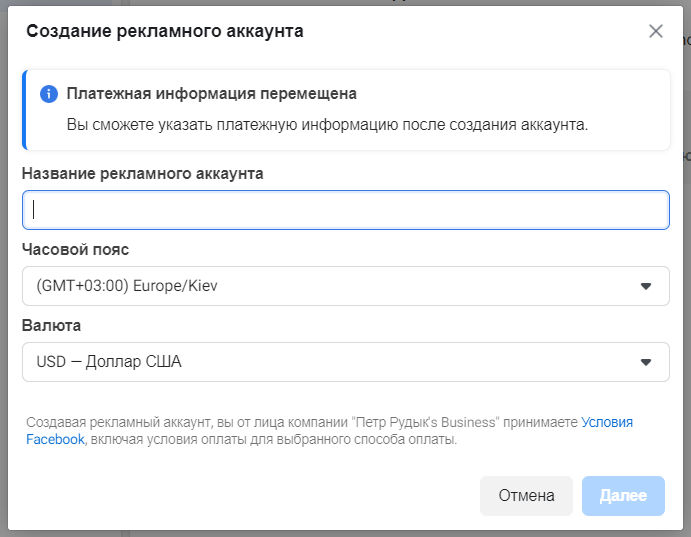Screen dimensions: 691x537
Task: Click the Часовой пояс label
Action: pyautogui.click(x=75, y=249)
